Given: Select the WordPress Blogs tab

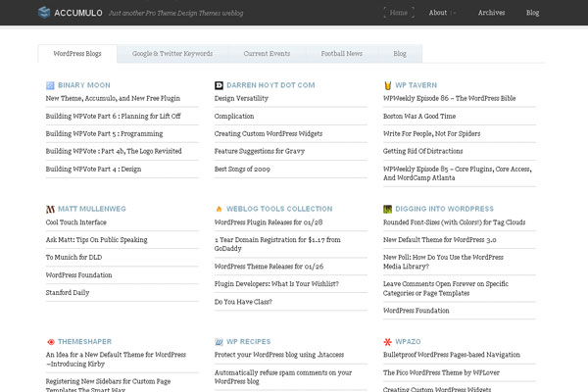Looking at the screenshot, I should click(77, 54).
